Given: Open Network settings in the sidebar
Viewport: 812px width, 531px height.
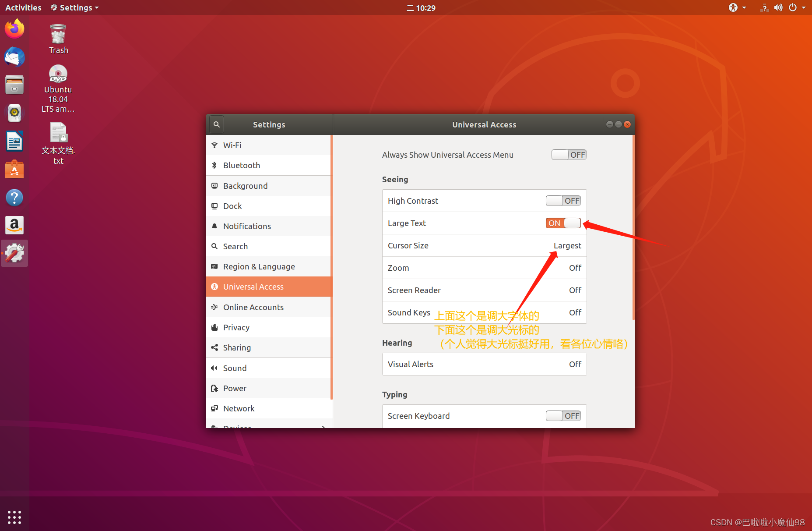Looking at the screenshot, I should click(x=239, y=408).
